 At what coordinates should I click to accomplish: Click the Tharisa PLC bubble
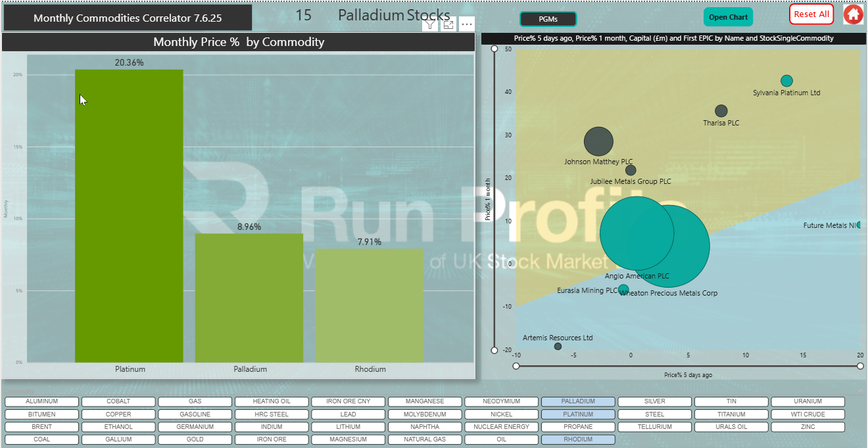pyautogui.click(x=721, y=111)
